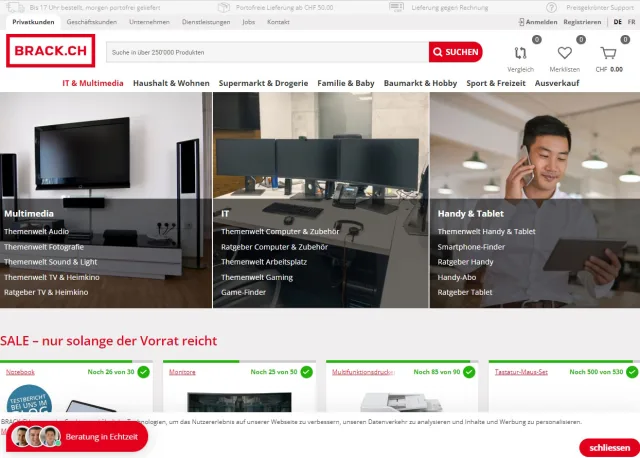The image size is (640, 458).
Task: Open the shopping cart icon
Action: [608, 53]
